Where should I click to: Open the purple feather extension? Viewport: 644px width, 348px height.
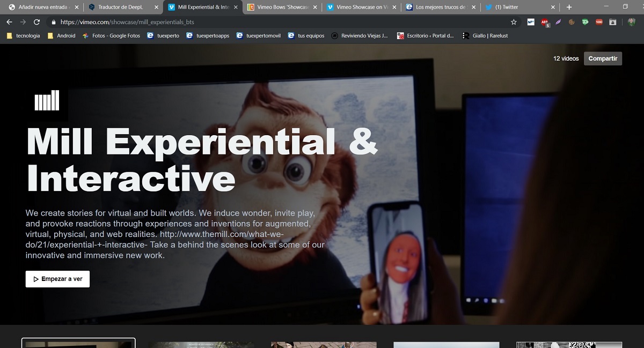point(558,22)
